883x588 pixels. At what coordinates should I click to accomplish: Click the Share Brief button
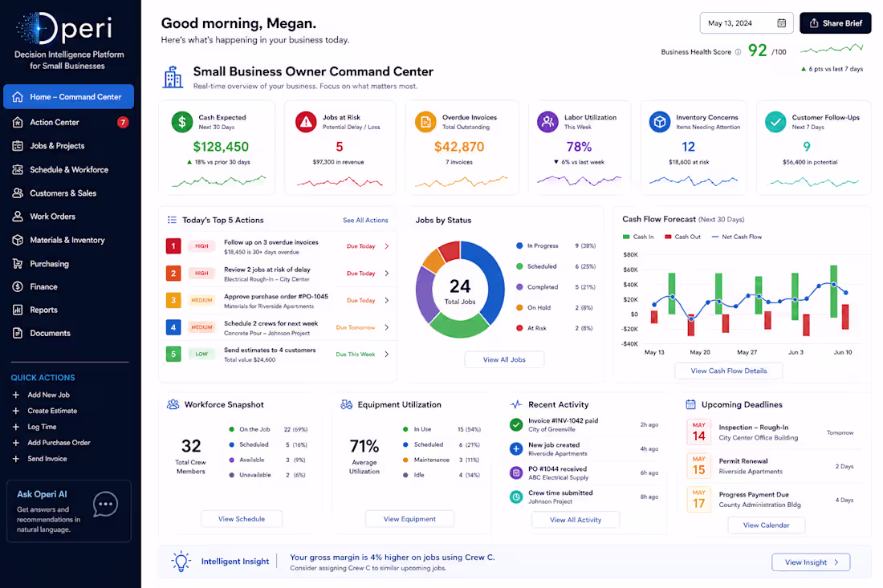pyautogui.click(x=835, y=23)
